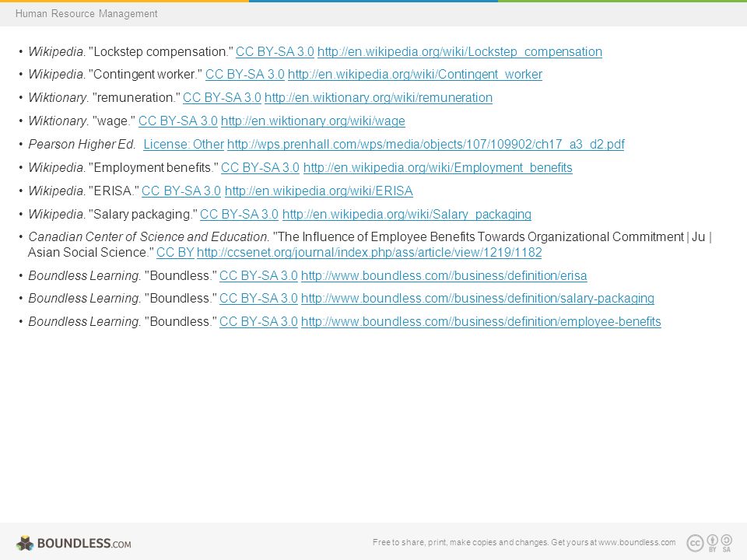
Task: Click CC BY-SA 3.0 beside wage entry
Action: click(178, 121)
